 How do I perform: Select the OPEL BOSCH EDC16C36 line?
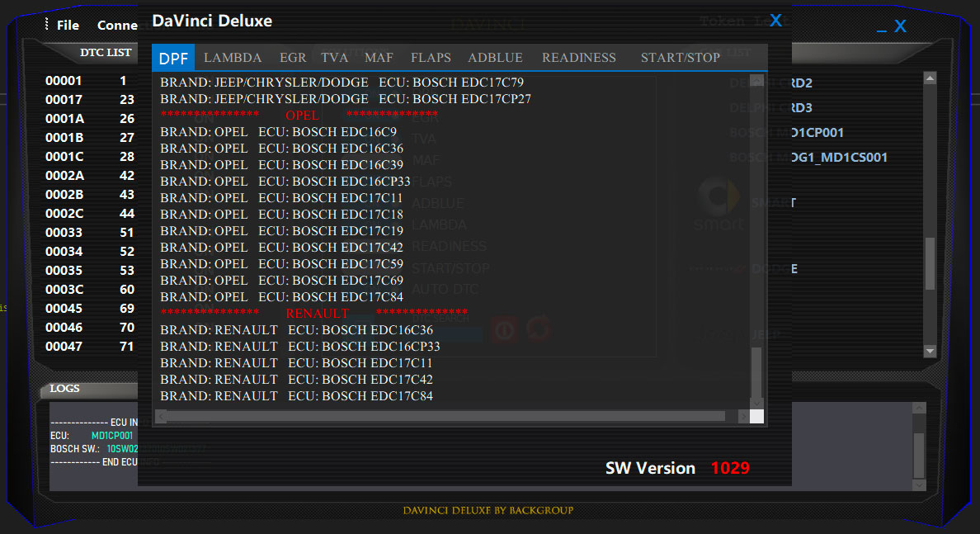282,149
